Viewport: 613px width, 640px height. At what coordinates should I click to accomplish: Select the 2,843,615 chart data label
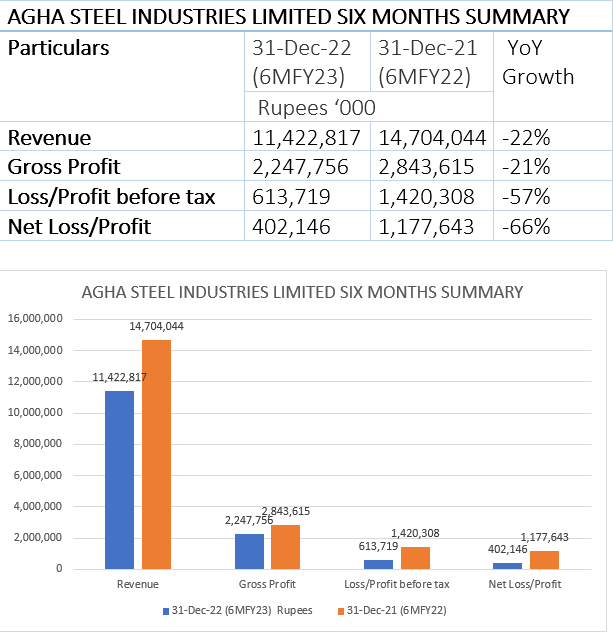coord(286,511)
